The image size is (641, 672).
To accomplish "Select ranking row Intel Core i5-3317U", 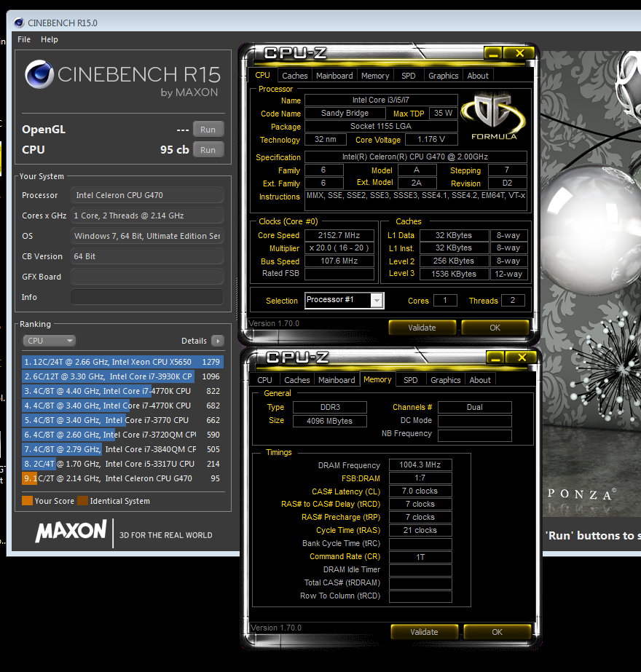I will [122, 464].
